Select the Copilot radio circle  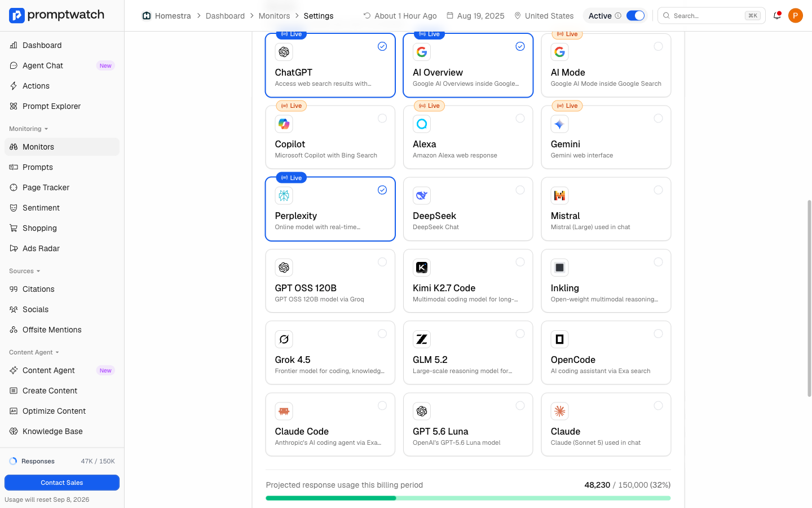point(382,118)
